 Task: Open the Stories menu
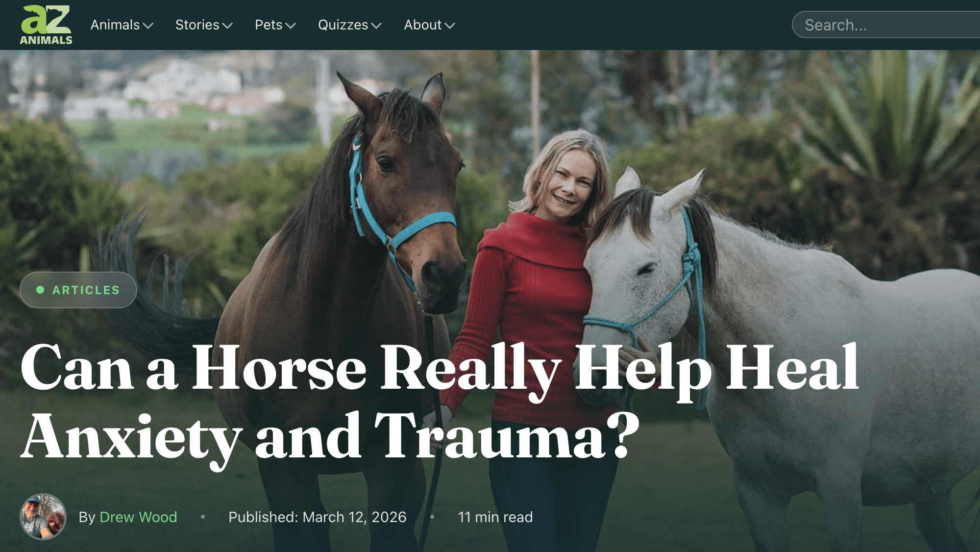pos(204,25)
